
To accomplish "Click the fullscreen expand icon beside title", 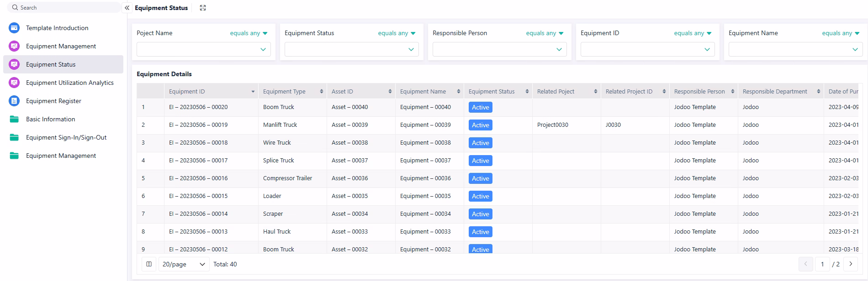I will coord(203,8).
